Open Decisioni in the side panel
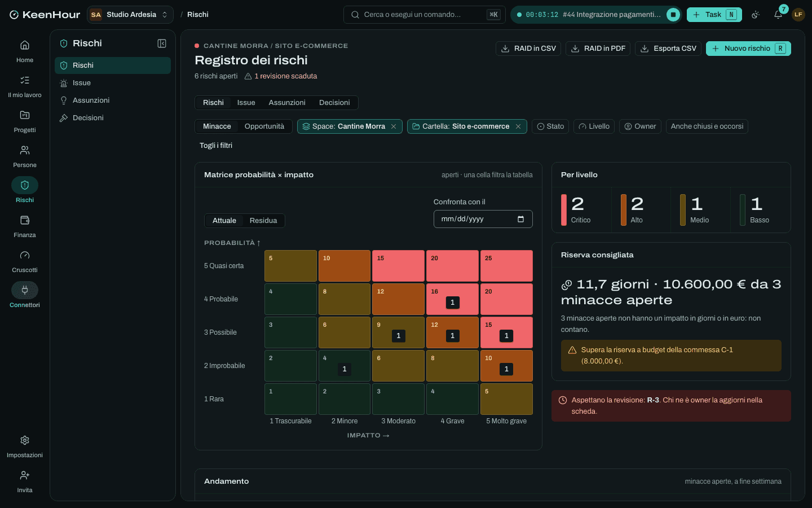Viewport: 812px width, 508px height. pos(113,118)
